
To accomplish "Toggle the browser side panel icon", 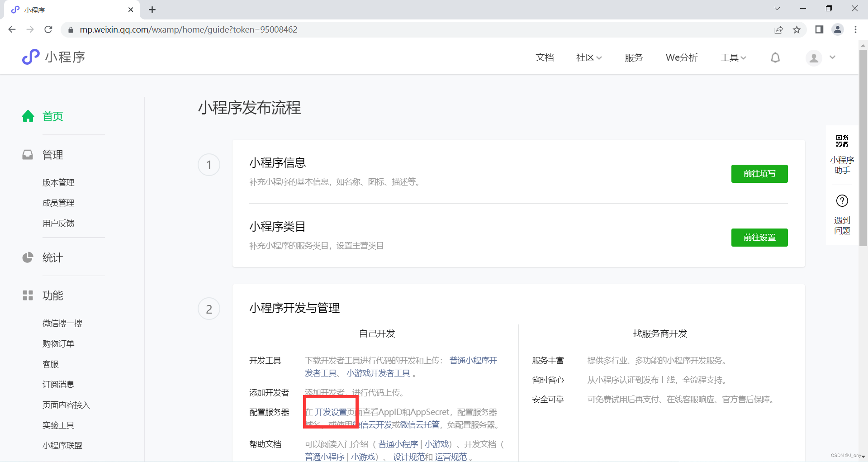I will pos(819,29).
